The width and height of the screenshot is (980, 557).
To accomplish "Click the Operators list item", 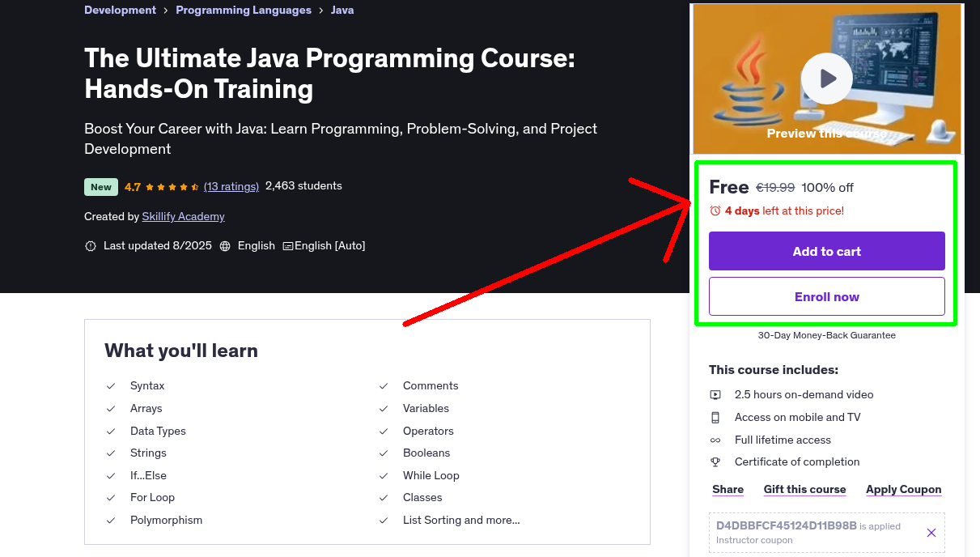I will tap(428, 432).
